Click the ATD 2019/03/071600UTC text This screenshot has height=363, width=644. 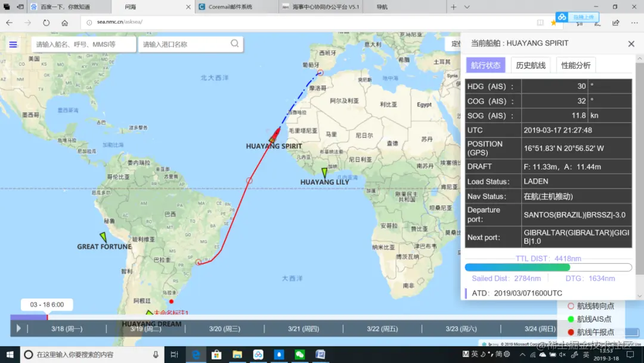517,293
